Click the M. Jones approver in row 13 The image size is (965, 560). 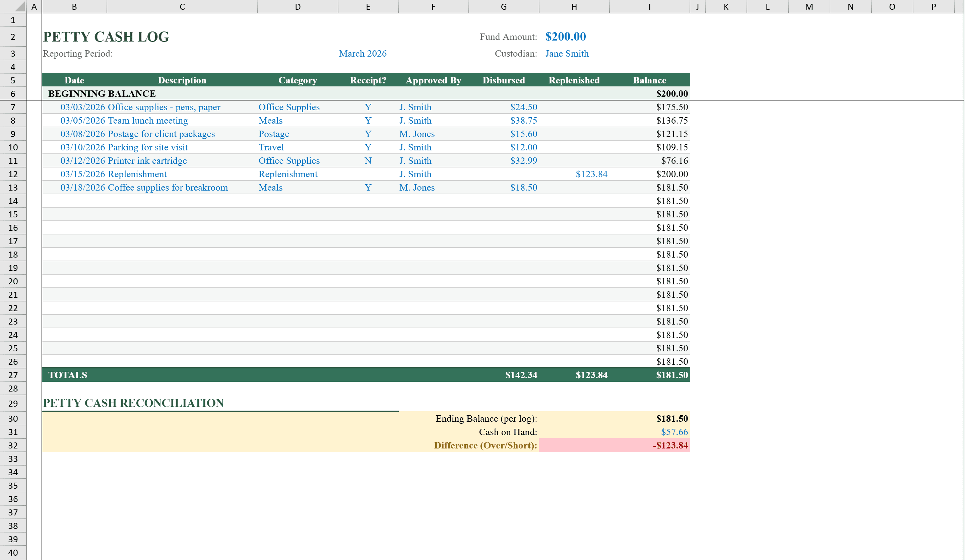click(417, 188)
